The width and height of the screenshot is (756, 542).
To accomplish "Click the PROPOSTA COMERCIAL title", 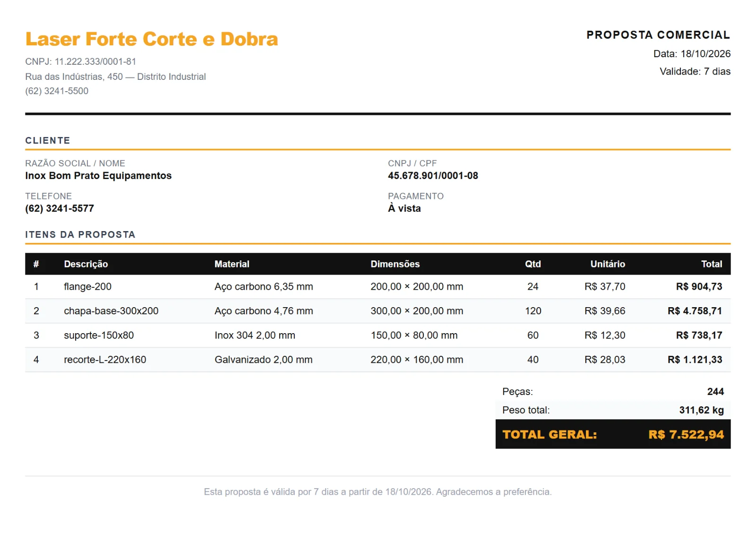I will pyautogui.click(x=658, y=35).
